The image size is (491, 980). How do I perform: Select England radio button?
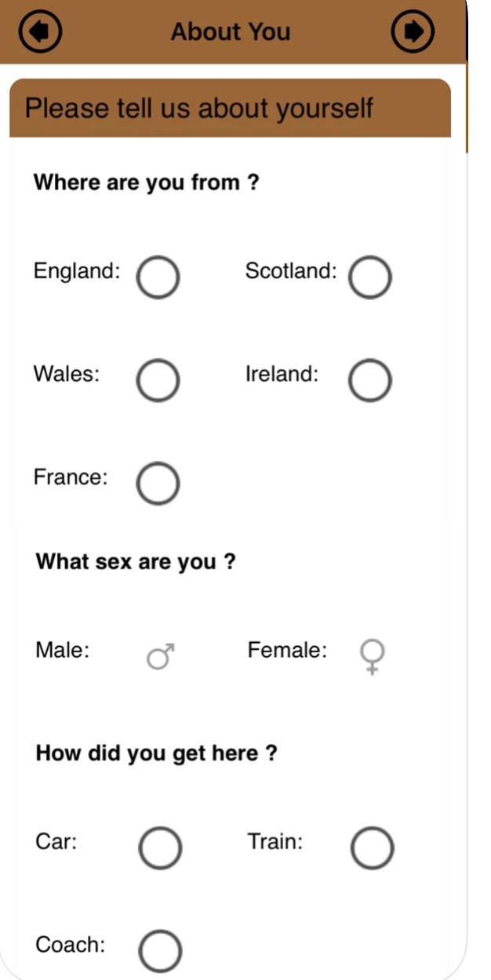158,277
